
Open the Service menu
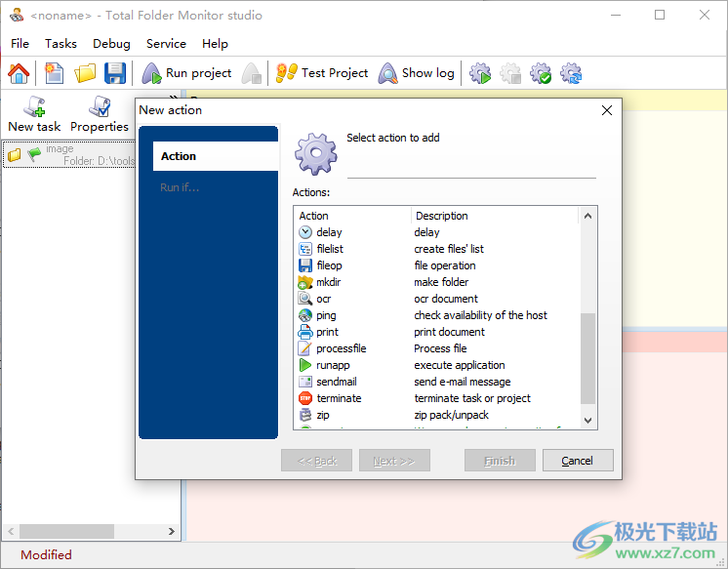(166, 44)
